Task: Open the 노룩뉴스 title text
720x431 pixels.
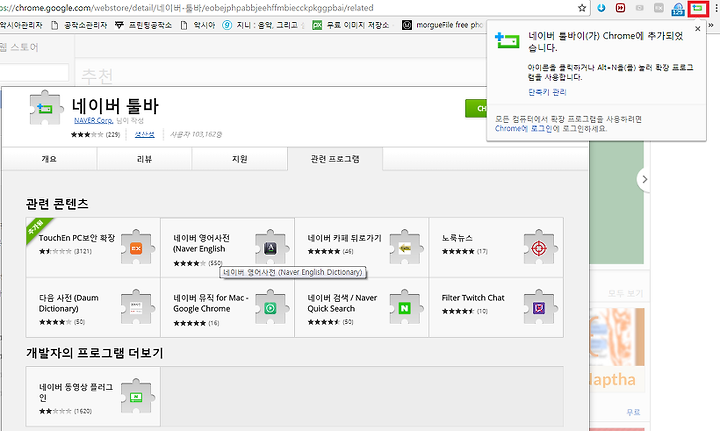Action: 457,238
